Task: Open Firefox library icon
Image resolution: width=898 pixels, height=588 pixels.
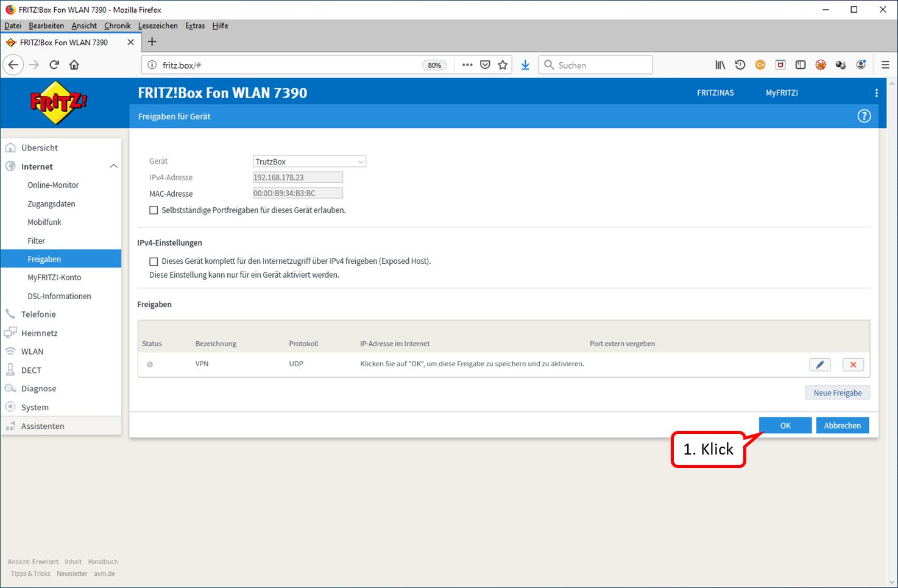Action: click(720, 65)
